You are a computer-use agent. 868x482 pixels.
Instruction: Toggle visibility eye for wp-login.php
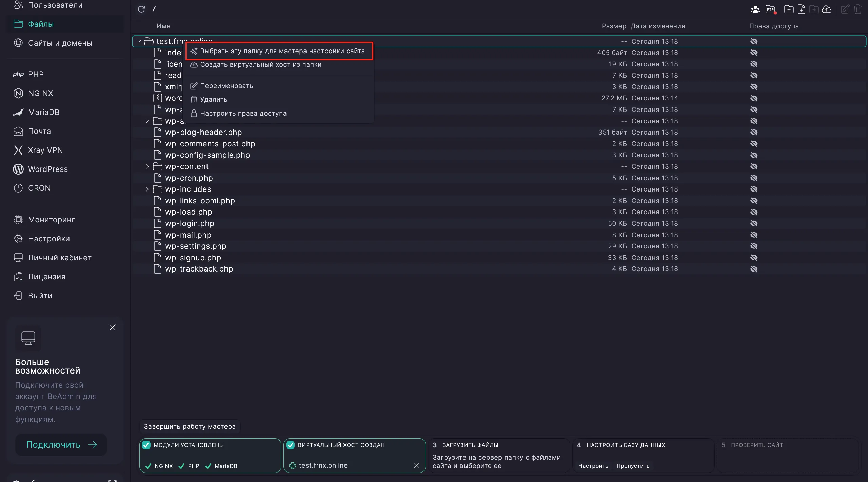(x=754, y=223)
